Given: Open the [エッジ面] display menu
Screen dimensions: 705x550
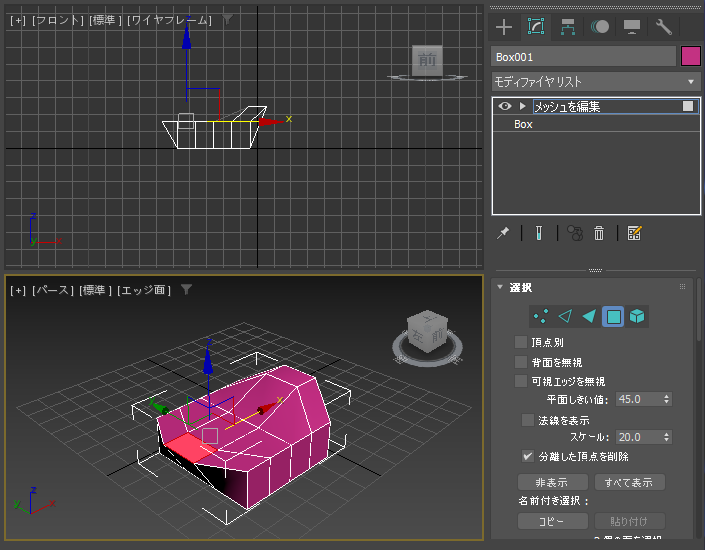Looking at the screenshot, I should click(144, 291).
